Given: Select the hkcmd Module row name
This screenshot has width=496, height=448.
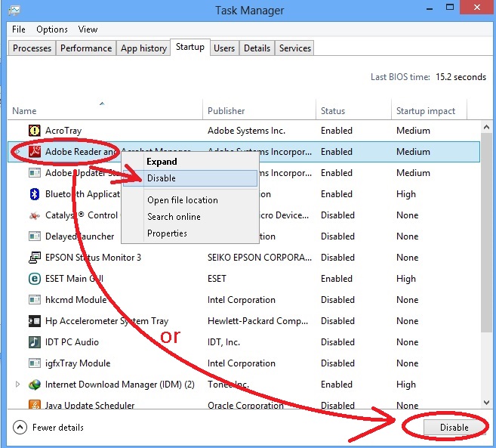Looking at the screenshot, I should 76,300.
